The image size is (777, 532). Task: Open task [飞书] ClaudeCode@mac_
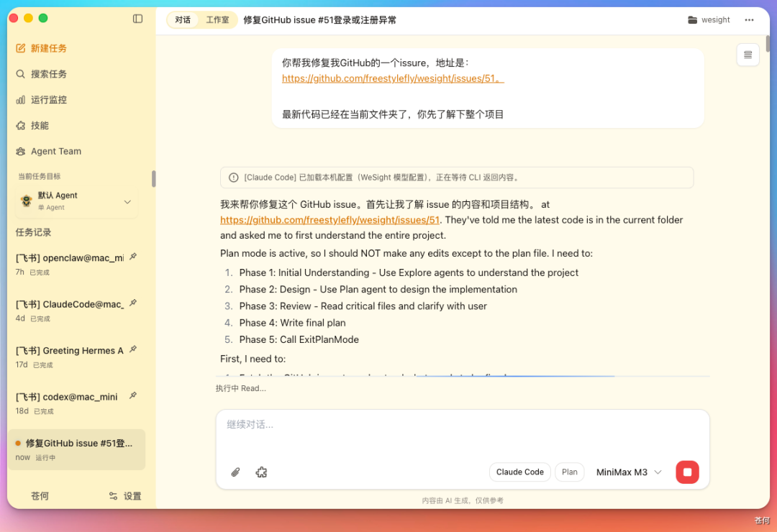77,311
